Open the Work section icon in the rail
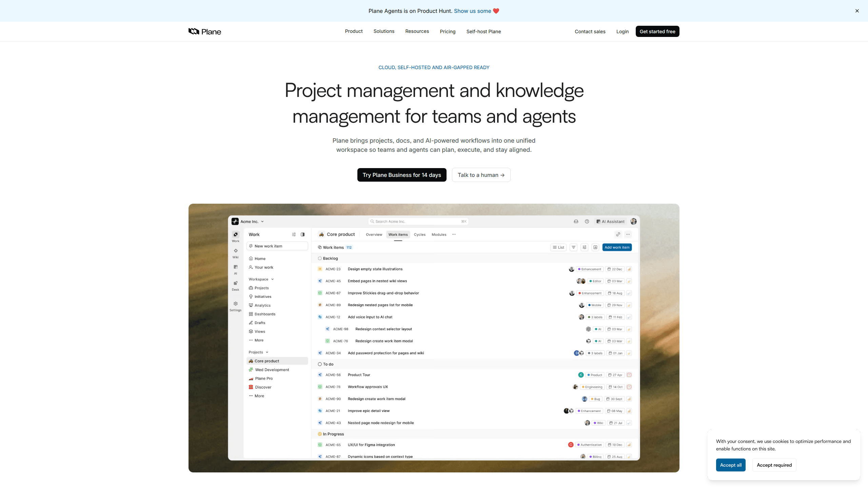The image size is (868, 488). pos(236,235)
